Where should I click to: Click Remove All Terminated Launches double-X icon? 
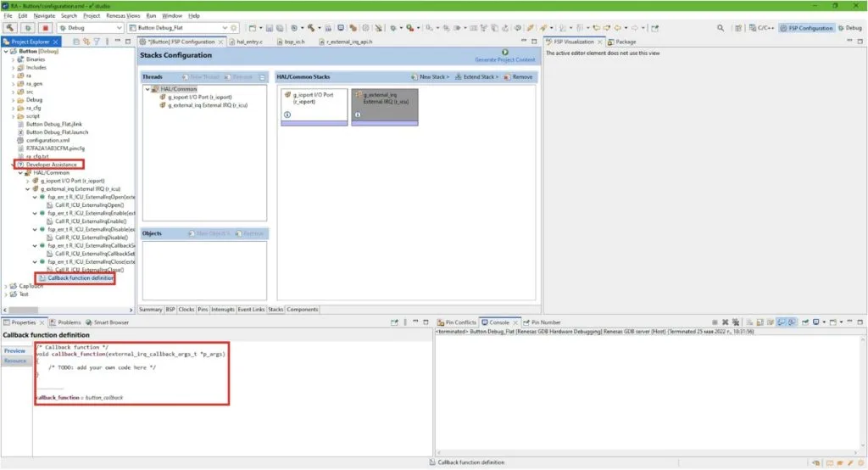tap(736, 322)
